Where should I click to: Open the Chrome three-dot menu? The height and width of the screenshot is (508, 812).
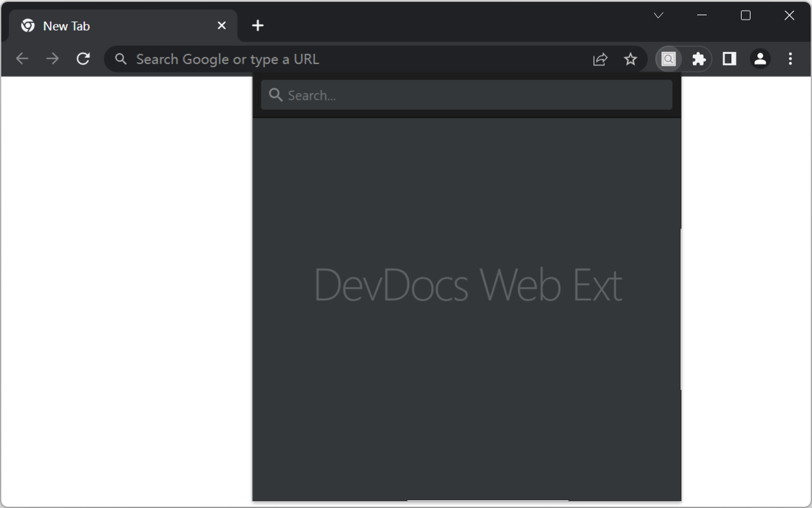(x=790, y=58)
